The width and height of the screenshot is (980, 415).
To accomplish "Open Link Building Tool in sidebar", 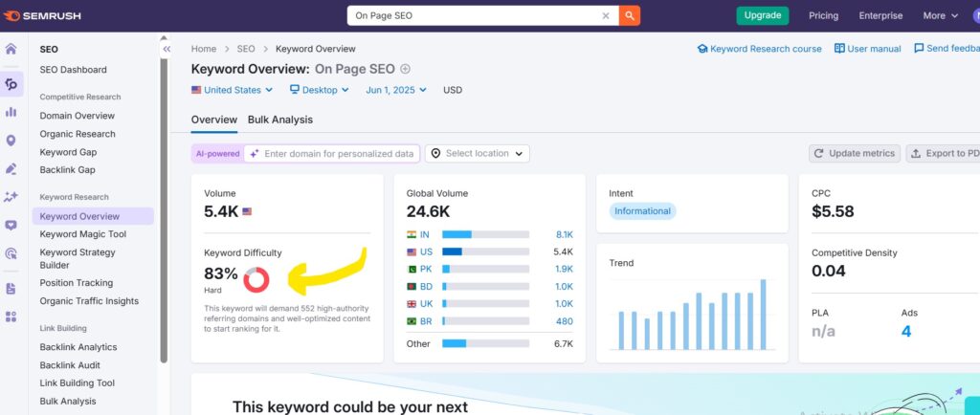I will pos(77,383).
